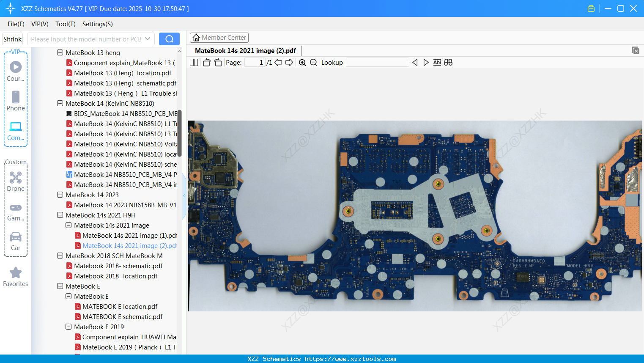The image size is (644, 363).
Task: Collapse the nested MateBook E subfolder
Action: [69, 297]
